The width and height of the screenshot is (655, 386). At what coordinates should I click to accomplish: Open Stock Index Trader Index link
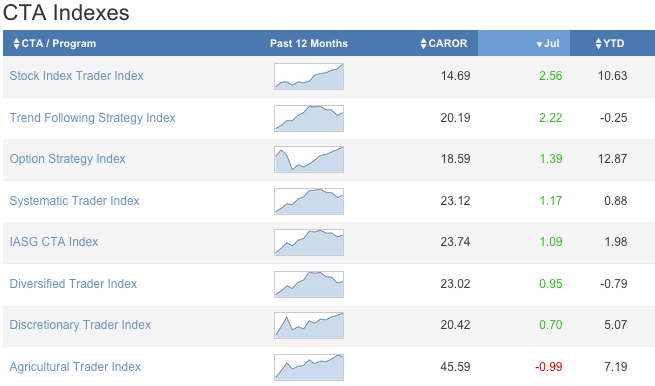point(76,76)
